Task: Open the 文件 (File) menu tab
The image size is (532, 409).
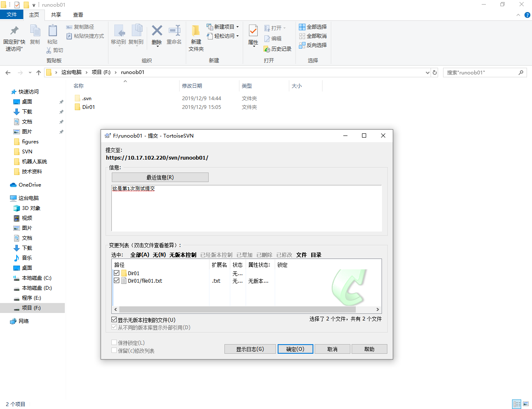Action: (12, 15)
